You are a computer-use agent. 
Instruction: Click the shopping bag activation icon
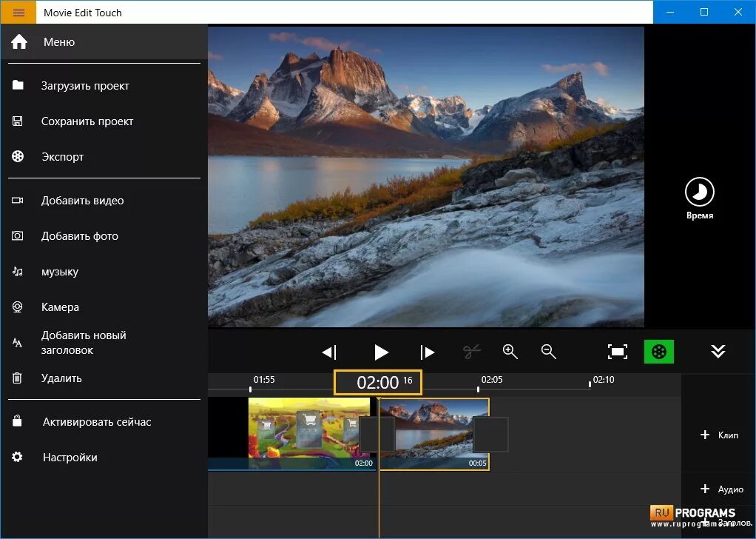point(17,421)
